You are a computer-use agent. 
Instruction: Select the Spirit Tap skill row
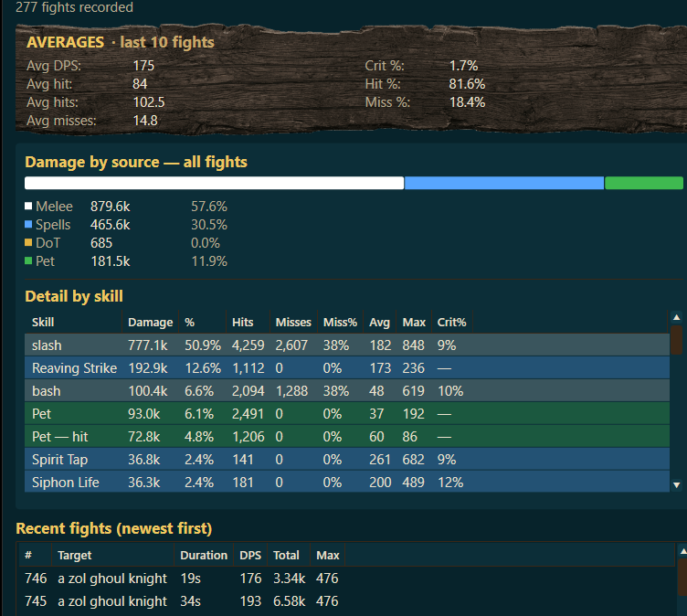click(x=347, y=459)
